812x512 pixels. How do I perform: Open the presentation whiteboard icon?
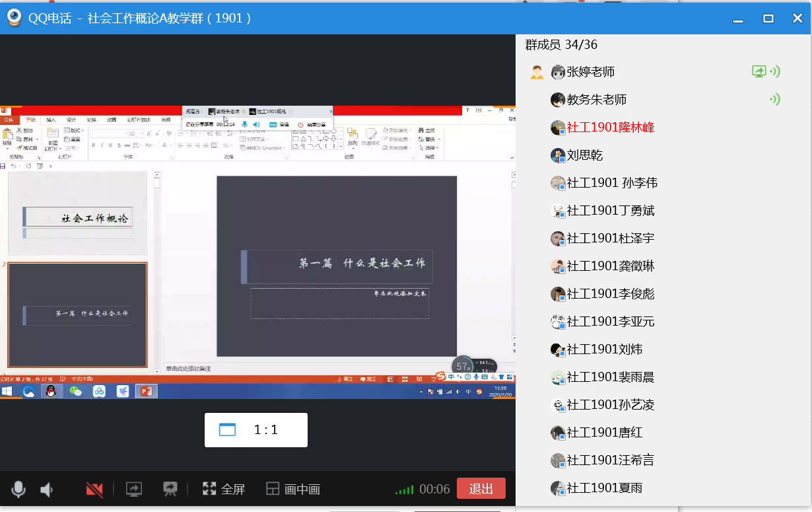[170, 489]
